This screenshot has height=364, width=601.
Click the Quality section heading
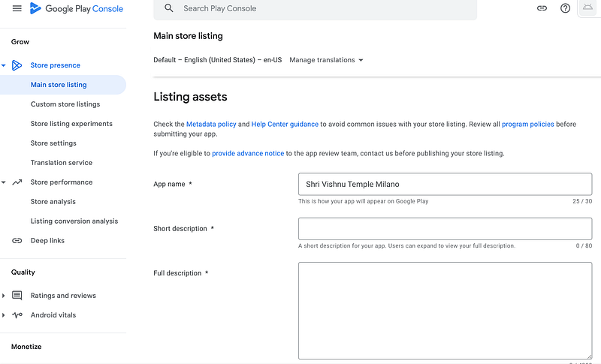23,272
